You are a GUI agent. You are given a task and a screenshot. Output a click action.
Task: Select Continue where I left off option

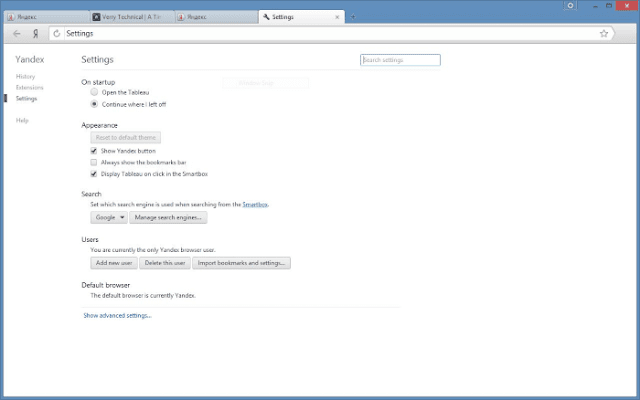pos(94,104)
